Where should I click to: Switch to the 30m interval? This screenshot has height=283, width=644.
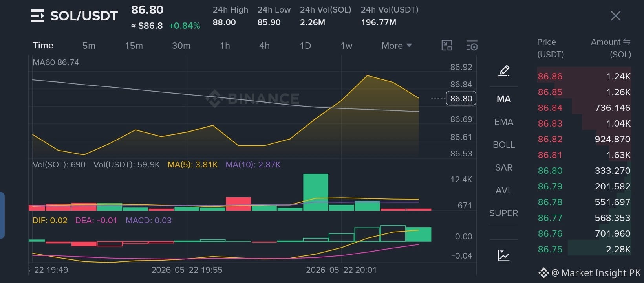(x=181, y=46)
